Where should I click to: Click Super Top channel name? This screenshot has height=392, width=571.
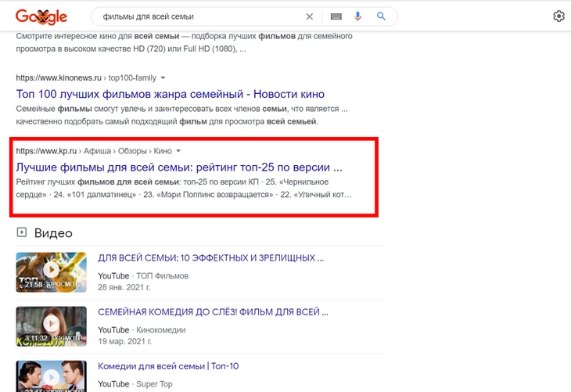pos(154,384)
